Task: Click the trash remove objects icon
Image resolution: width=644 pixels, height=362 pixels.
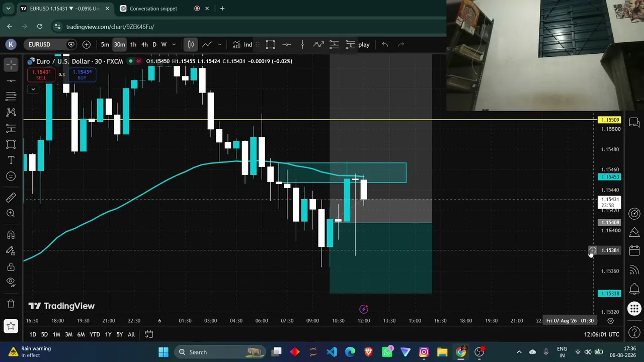Action: click(11, 304)
